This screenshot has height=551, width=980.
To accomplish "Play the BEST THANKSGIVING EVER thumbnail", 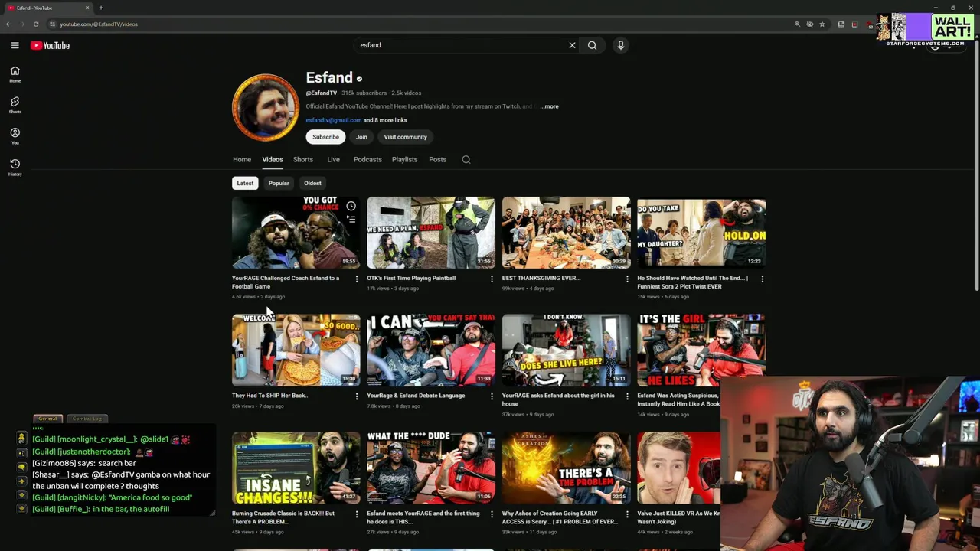I will [x=566, y=233].
